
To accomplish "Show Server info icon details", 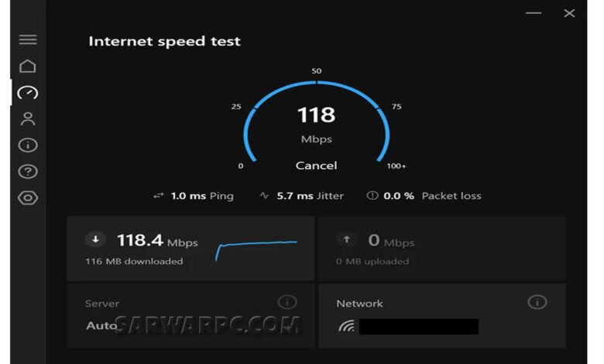I will click(287, 302).
